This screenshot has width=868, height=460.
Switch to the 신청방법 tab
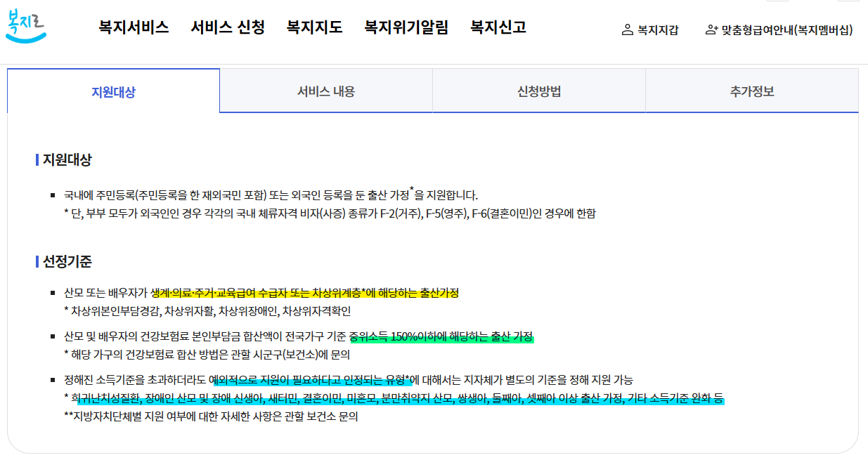539,91
